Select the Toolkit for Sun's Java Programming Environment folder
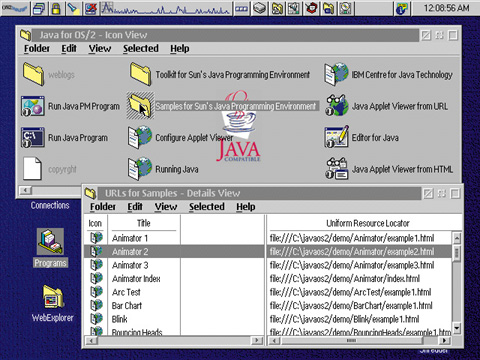Viewport: 480px width, 360px height. [x=141, y=74]
